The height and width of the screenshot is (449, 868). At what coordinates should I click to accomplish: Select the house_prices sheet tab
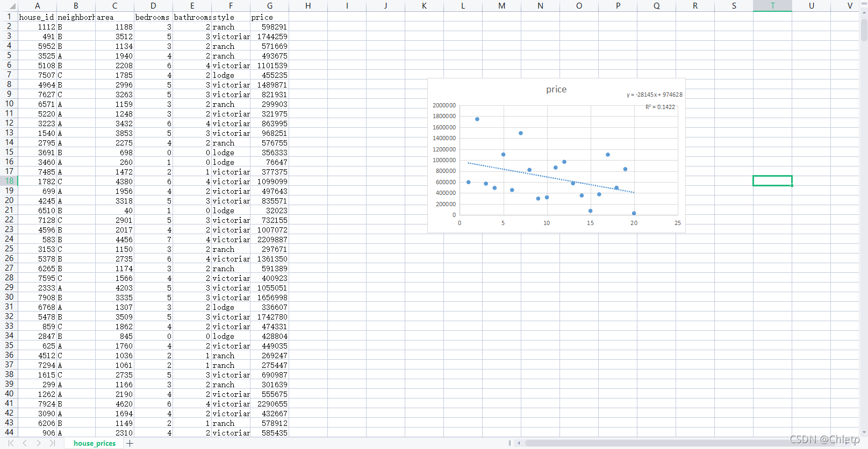click(x=95, y=443)
